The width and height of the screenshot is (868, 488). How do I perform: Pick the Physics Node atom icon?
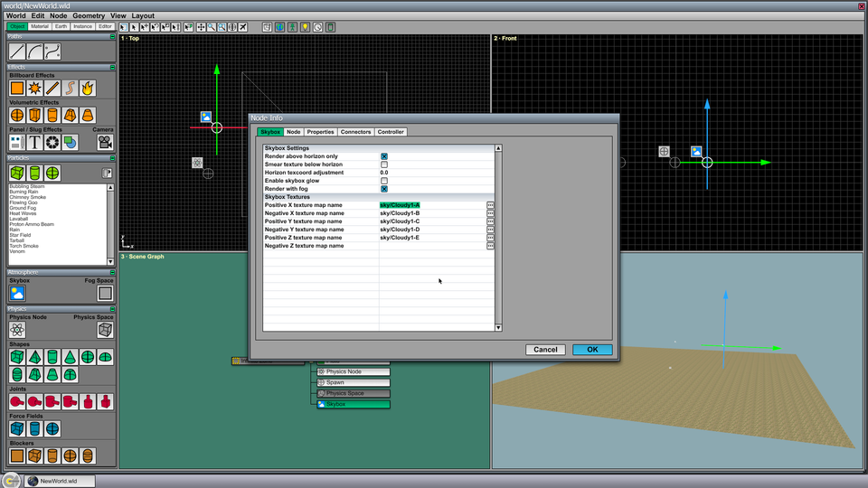coord(17,330)
